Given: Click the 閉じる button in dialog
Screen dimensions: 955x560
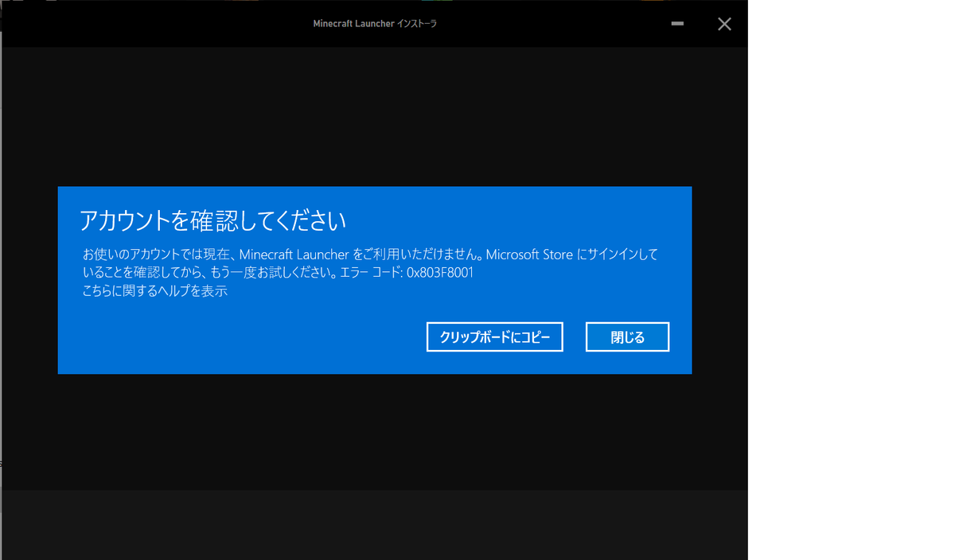Looking at the screenshot, I should 627,337.
